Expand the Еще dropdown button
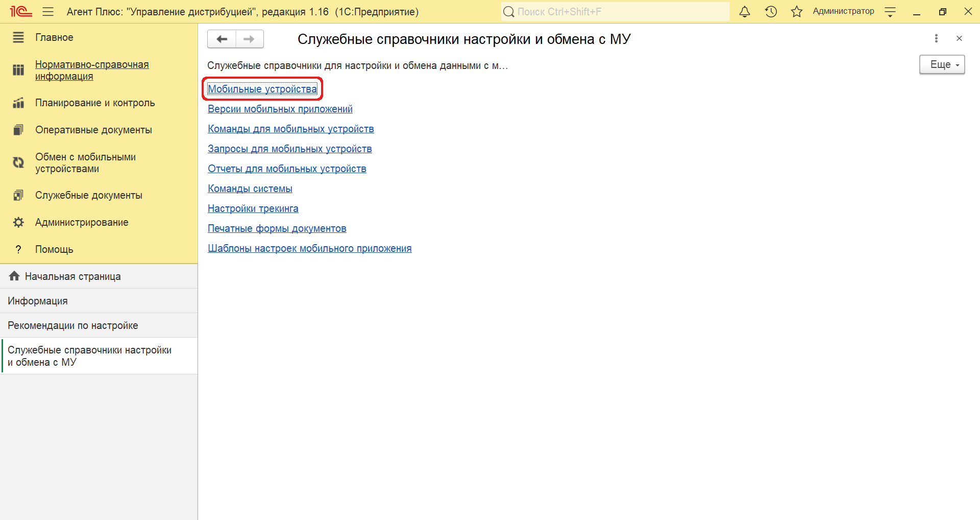Viewport: 980px width, 520px height. tap(942, 65)
